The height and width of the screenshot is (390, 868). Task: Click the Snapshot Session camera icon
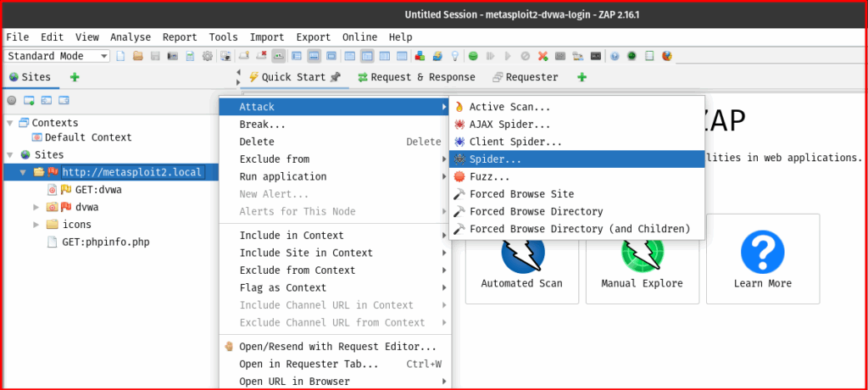pyautogui.click(x=173, y=56)
